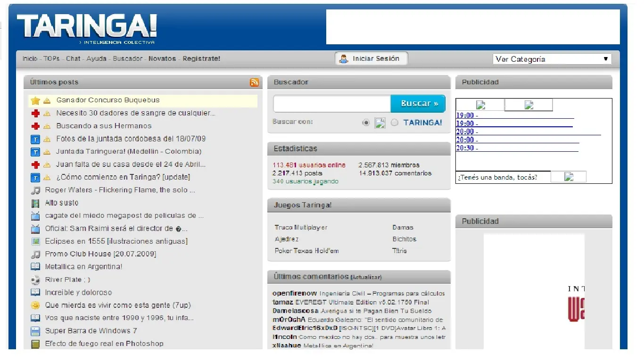Click the T icon beside ¿Cómo comienzo en Taringa?
The height and width of the screenshot is (362, 644).
(35, 178)
